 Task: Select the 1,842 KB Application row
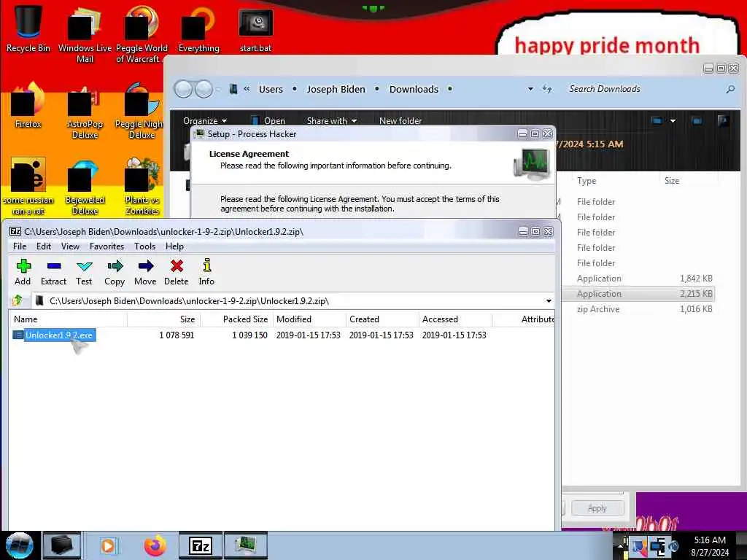(638, 279)
